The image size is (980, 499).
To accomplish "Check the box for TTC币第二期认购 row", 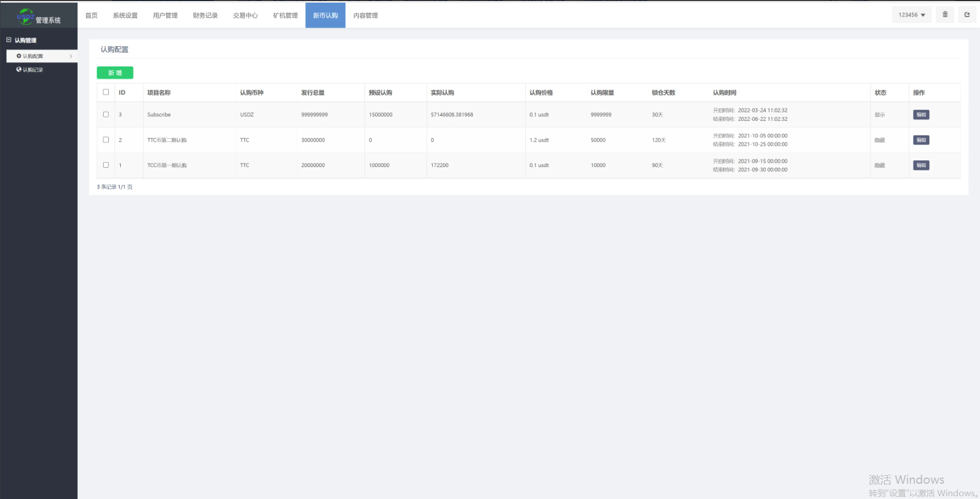I will click(x=106, y=140).
